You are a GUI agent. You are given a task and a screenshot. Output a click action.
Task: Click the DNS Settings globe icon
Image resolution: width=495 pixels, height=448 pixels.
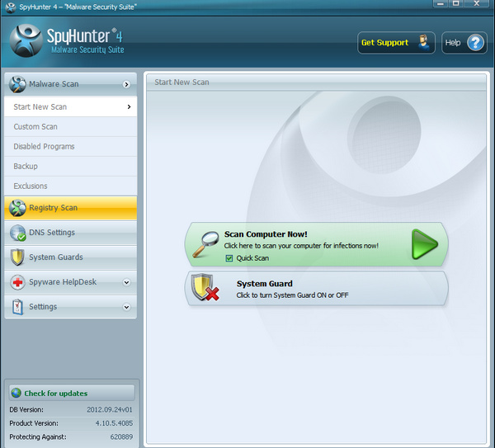coord(17,233)
